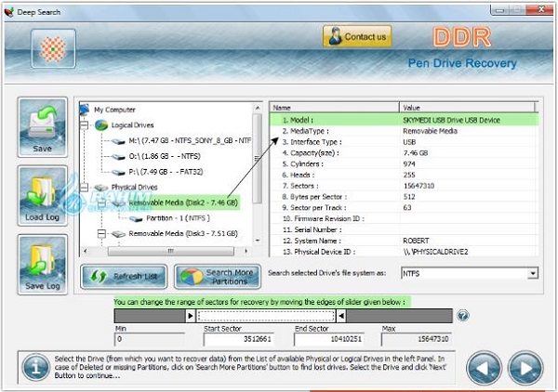Select the Bytes per Sector row
Viewport: 558px width, 392px height.
(x=405, y=197)
